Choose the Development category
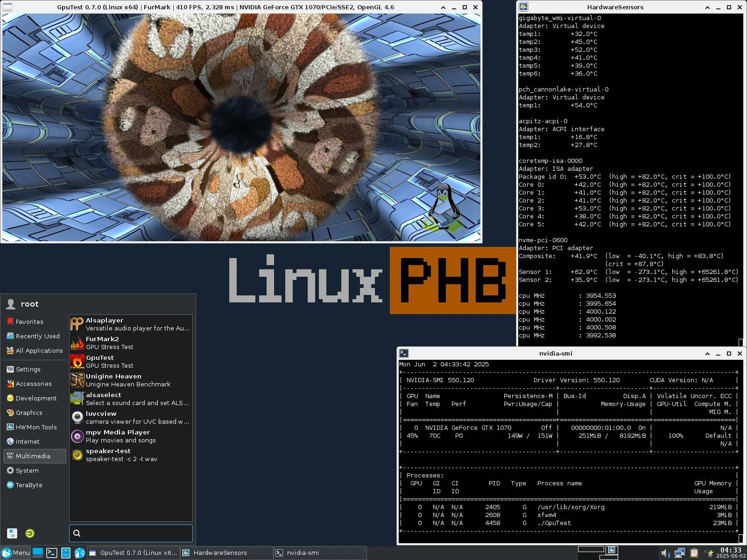The width and height of the screenshot is (747, 560). pyautogui.click(x=35, y=398)
